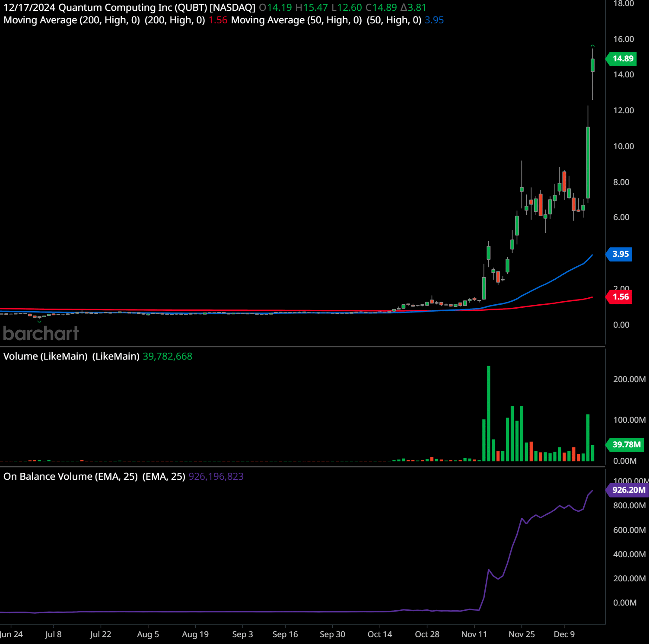649x644 pixels.
Task: Click the Jul 22 date label
Action: pyautogui.click(x=101, y=634)
